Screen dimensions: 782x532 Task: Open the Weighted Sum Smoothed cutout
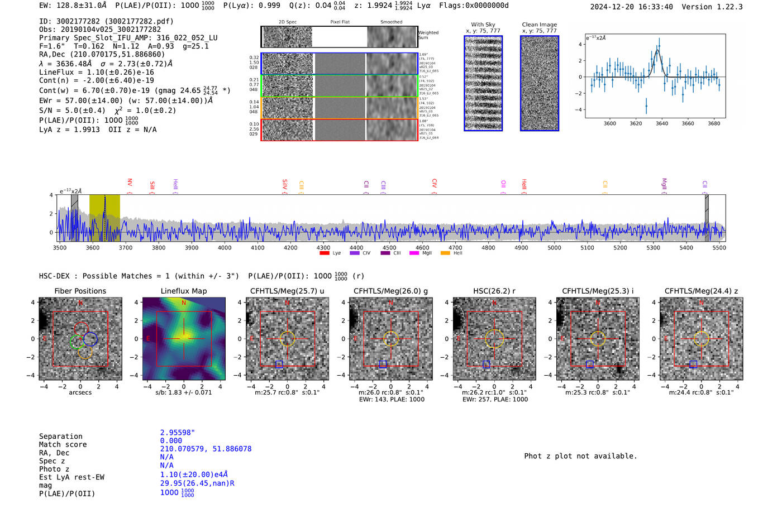392,37
